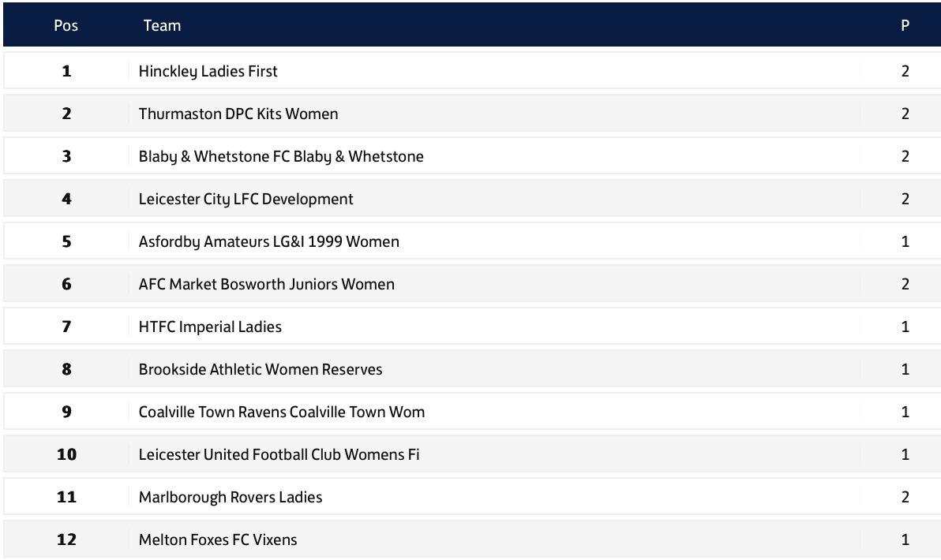Click played count for Marlborough Rovers
The width and height of the screenshot is (941, 560).
click(x=905, y=497)
